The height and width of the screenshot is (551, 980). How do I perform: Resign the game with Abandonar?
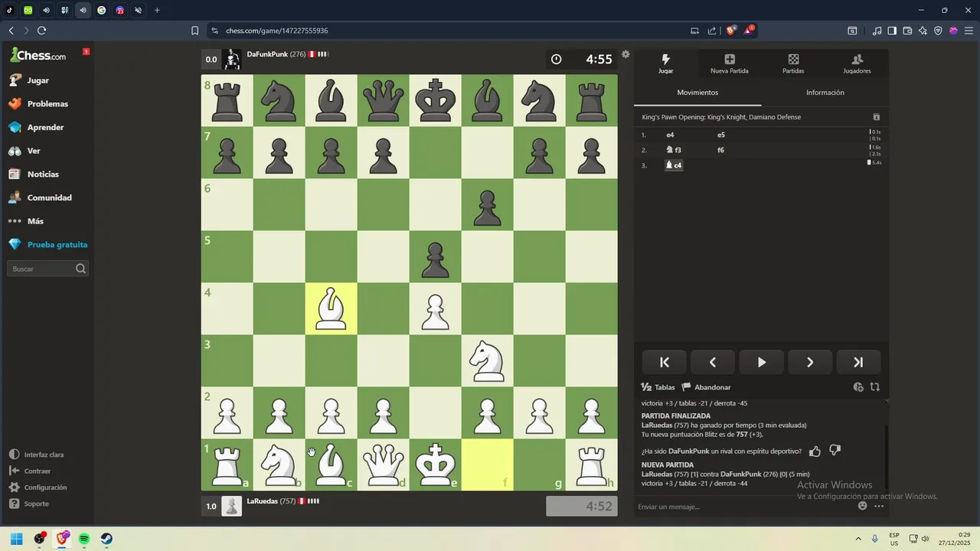[x=706, y=387]
